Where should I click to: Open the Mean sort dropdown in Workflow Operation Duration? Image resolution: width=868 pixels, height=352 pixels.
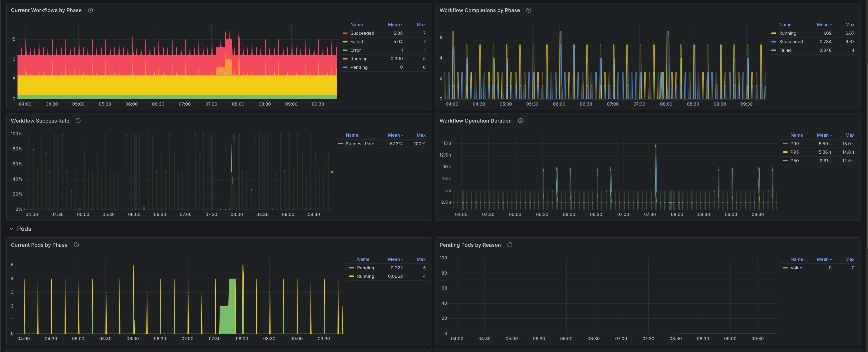[824, 135]
